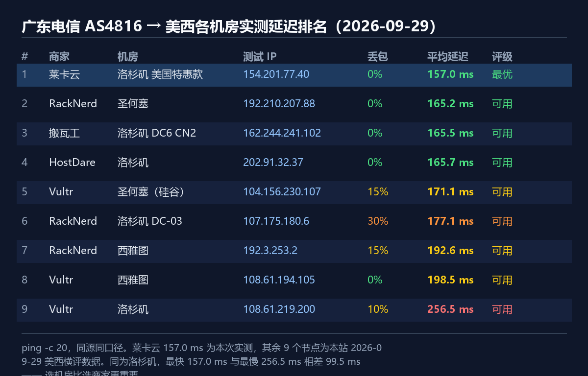Click IP address 104.156.230.107
Viewport: 588px width, 376px height.
(282, 192)
